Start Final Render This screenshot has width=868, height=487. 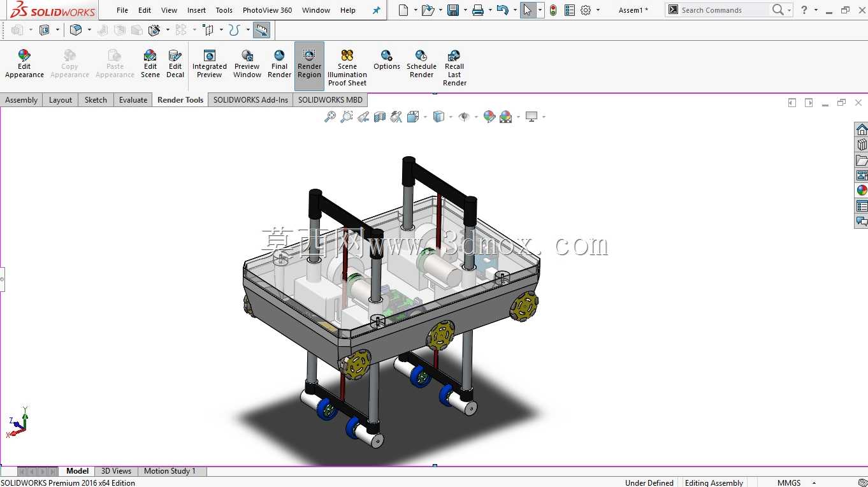[x=279, y=64]
